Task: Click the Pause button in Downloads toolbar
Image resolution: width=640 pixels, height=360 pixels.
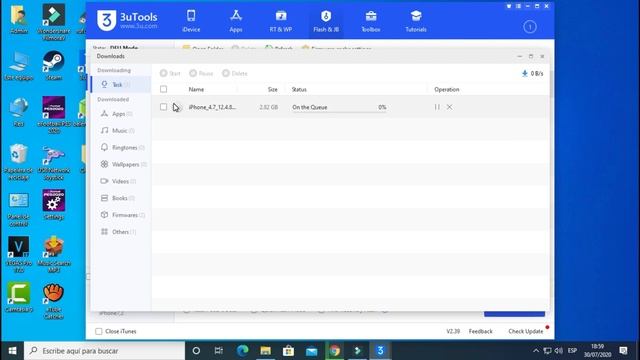Action: [201, 73]
